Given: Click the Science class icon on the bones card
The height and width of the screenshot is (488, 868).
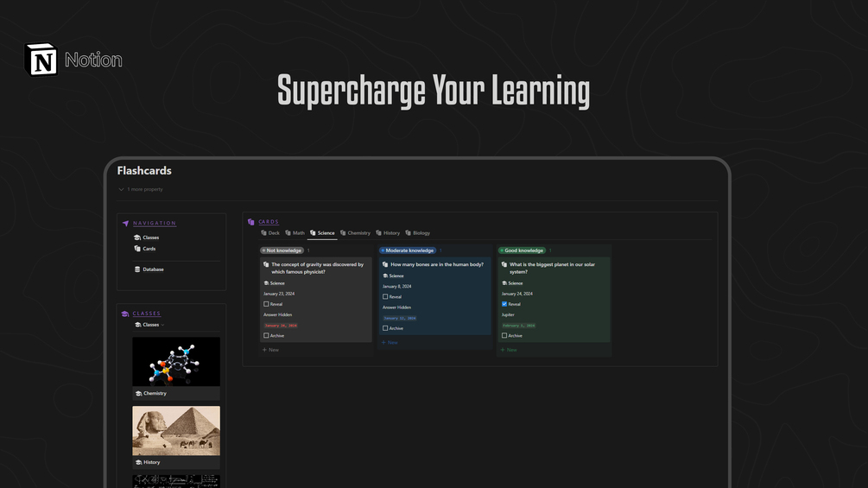Looking at the screenshot, I should pyautogui.click(x=385, y=276).
